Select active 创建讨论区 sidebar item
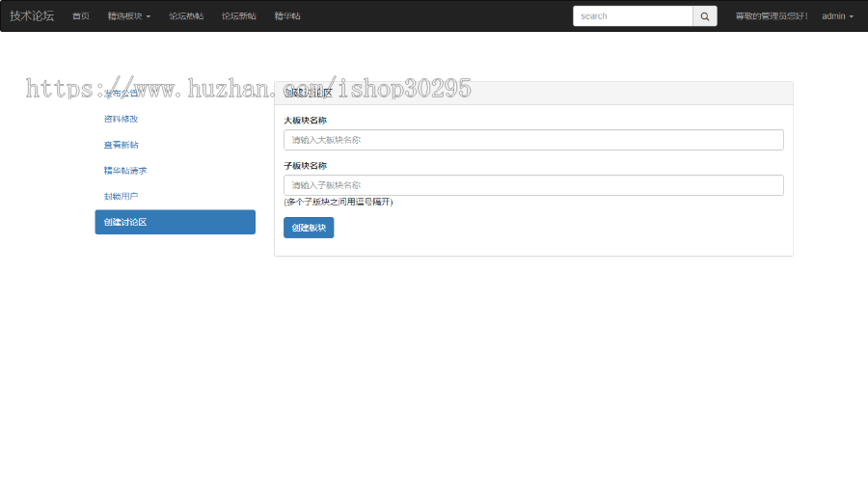Screen dimensions: 868x492 click(175, 222)
